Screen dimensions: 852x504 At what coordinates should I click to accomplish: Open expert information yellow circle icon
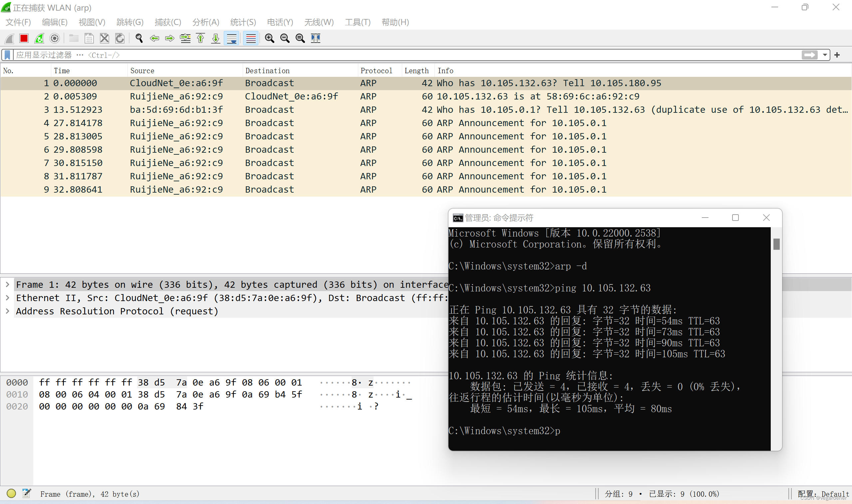pos(11,493)
